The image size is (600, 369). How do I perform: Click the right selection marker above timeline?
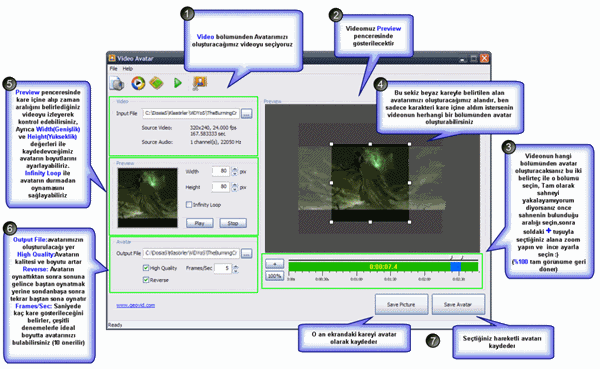pos(462,258)
